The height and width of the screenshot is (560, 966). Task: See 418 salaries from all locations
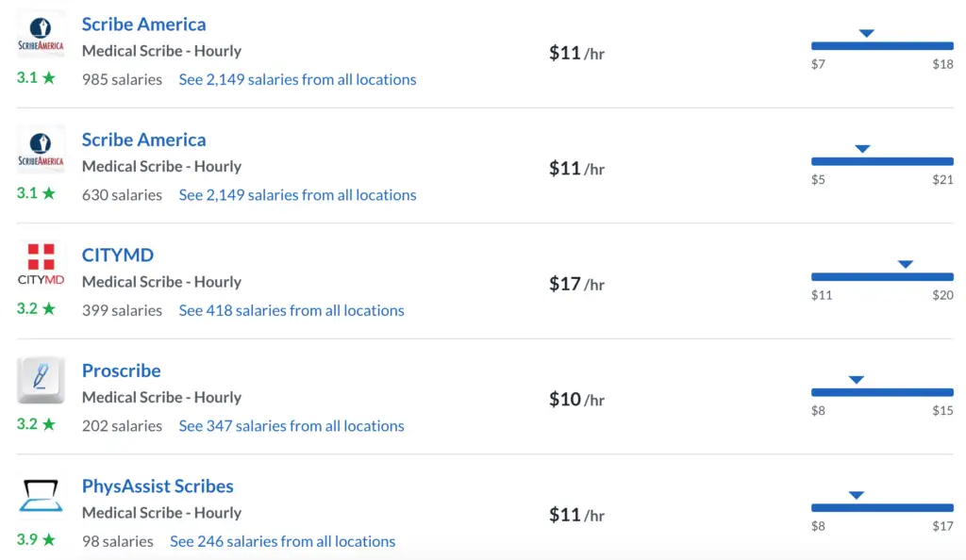[x=291, y=310]
